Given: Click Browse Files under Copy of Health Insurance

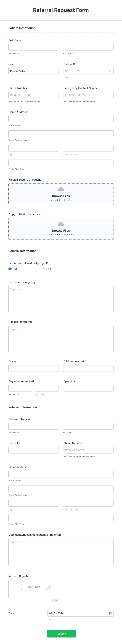Looking at the screenshot, I should tap(61, 230).
